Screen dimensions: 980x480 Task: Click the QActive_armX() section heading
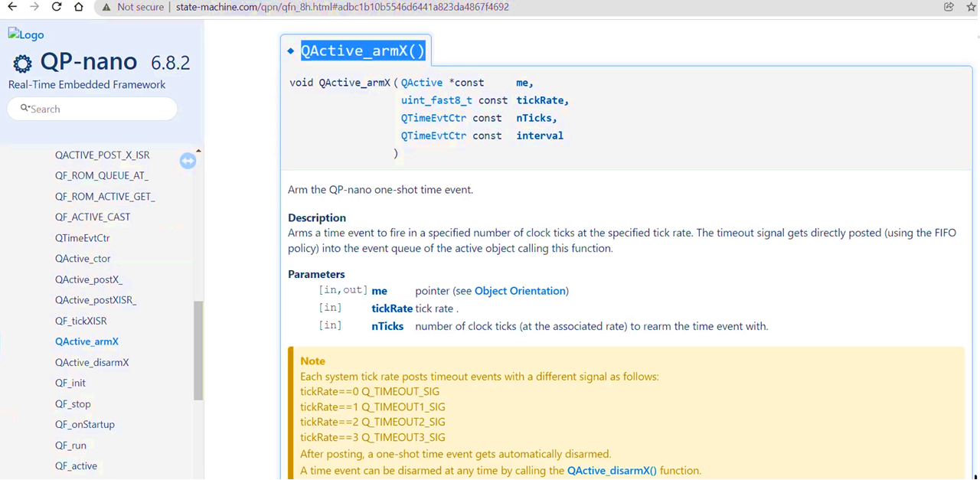363,51
